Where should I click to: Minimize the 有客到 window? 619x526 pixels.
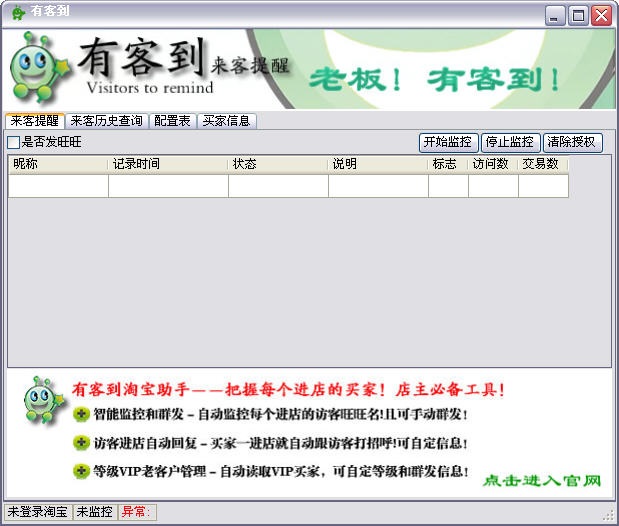point(555,16)
